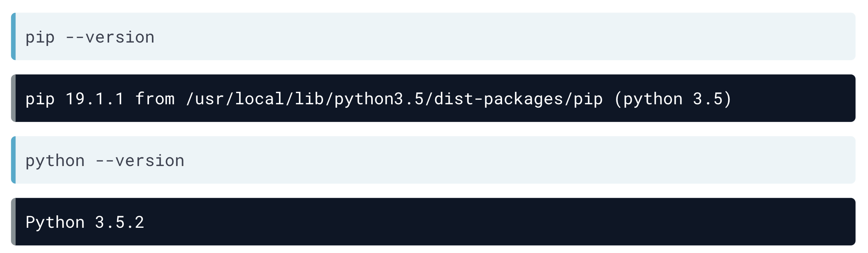Click '(python 3.5)' at the output's end
This screenshot has height=253, width=868.
(x=672, y=99)
